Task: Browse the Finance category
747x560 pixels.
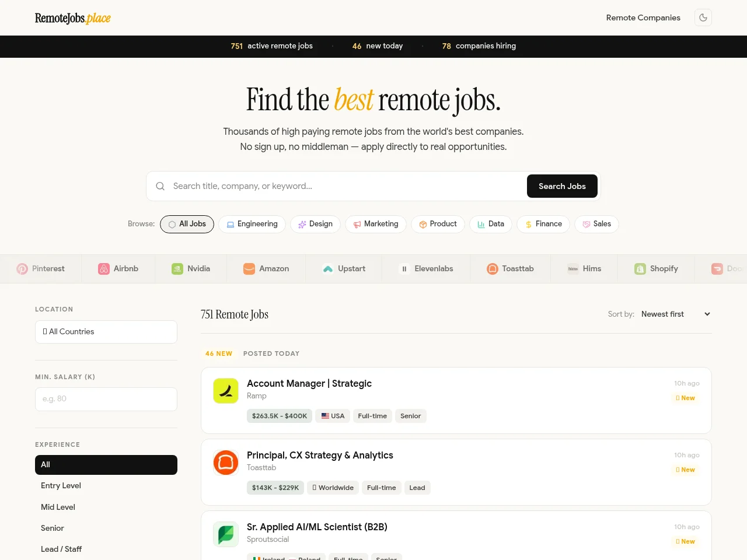Action: point(543,224)
